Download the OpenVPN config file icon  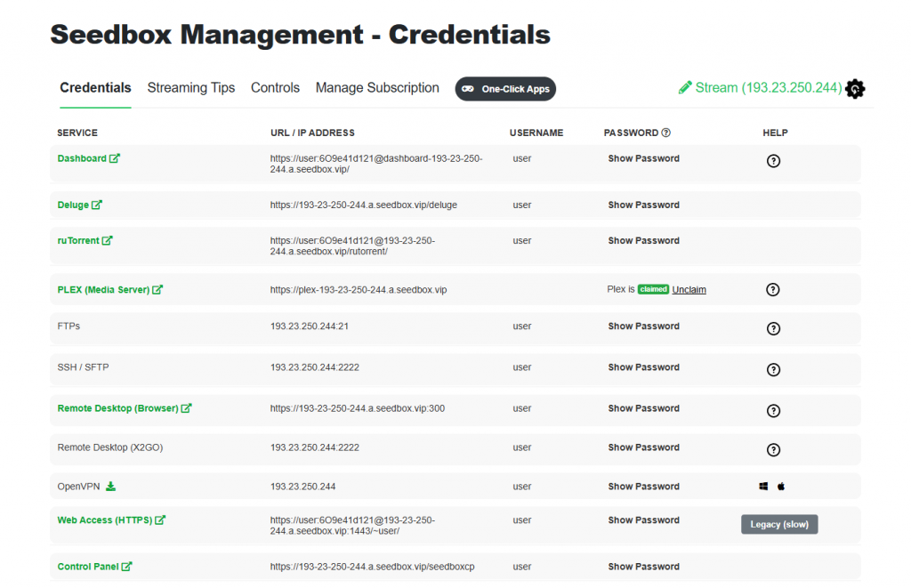click(x=110, y=487)
